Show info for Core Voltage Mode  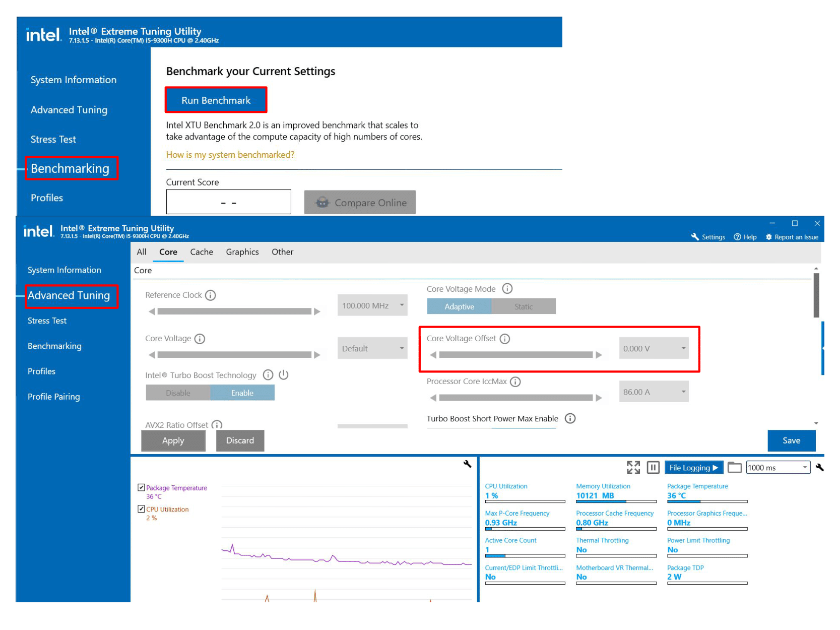[507, 289]
